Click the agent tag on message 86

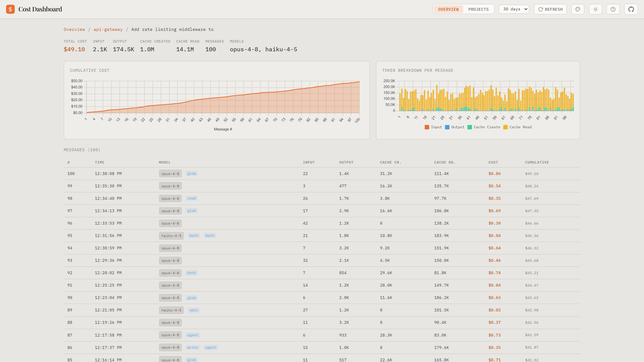[x=210, y=348]
